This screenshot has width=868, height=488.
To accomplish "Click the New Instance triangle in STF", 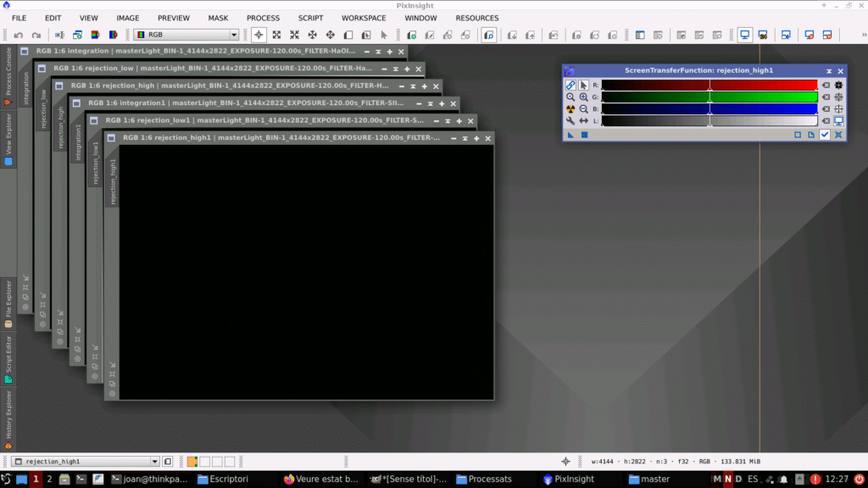I will tap(570, 135).
